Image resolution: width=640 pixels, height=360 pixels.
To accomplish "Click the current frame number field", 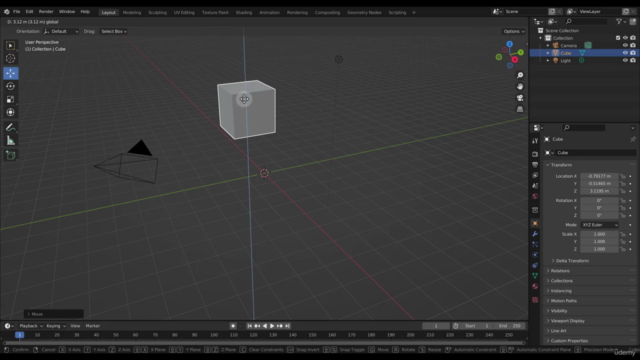I will [436, 326].
